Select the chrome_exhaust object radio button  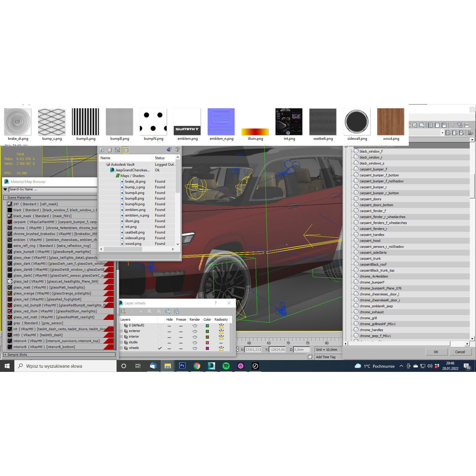356,312
